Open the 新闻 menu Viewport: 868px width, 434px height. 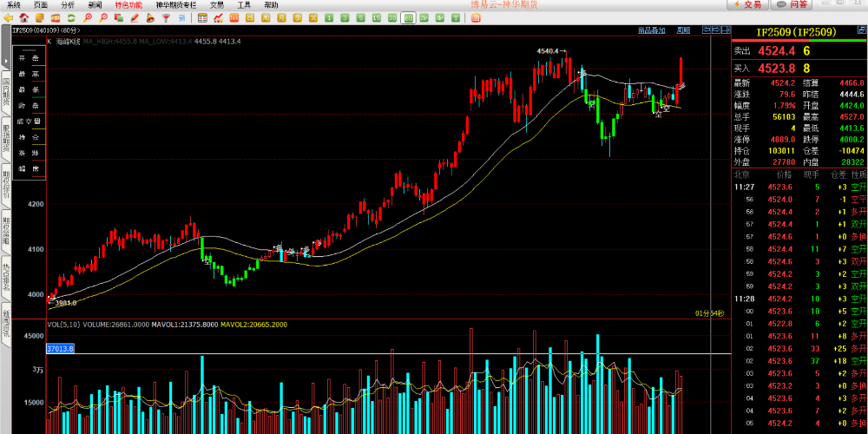point(95,5)
